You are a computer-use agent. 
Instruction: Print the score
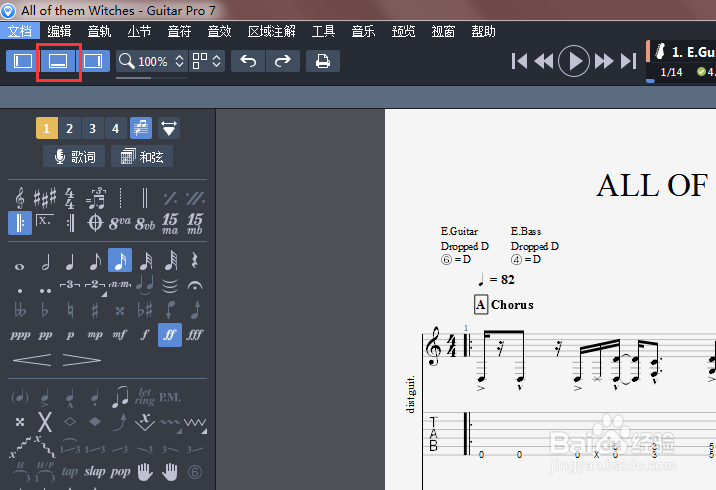(323, 61)
